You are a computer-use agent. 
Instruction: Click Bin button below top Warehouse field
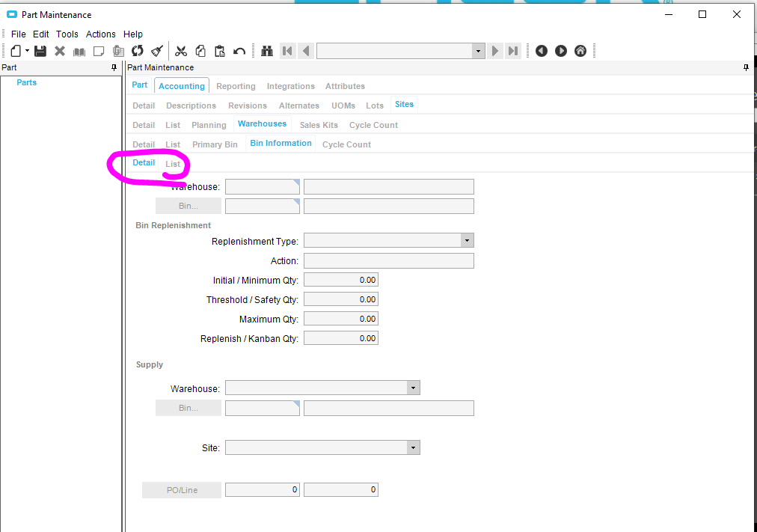click(189, 206)
